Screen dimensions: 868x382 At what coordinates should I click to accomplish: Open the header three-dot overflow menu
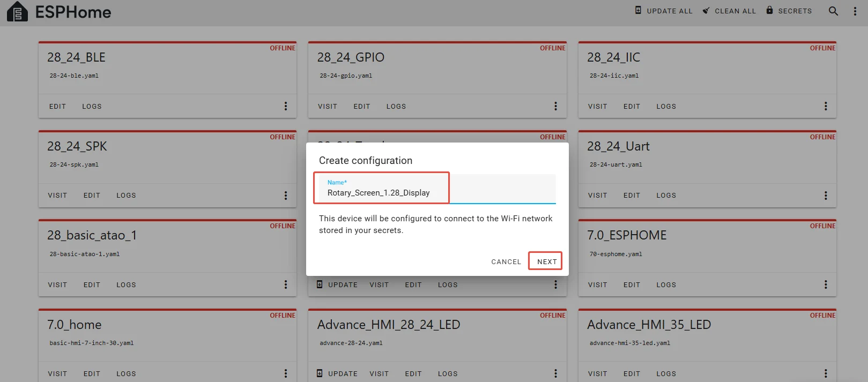[855, 11]
